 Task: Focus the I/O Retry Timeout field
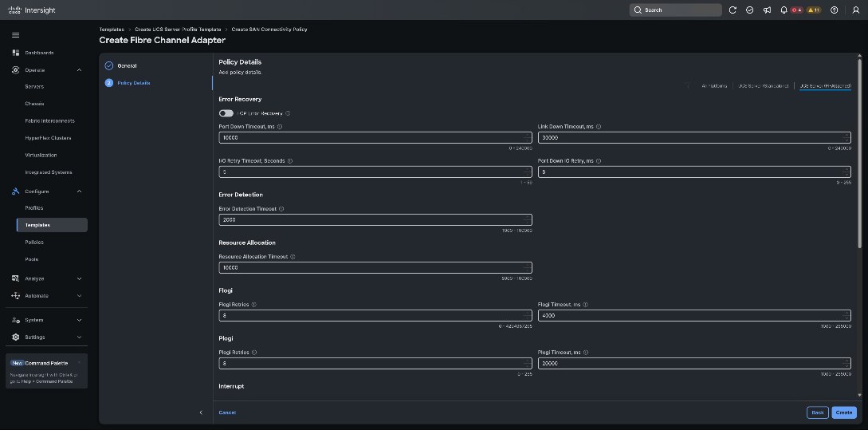click(375, 172)
